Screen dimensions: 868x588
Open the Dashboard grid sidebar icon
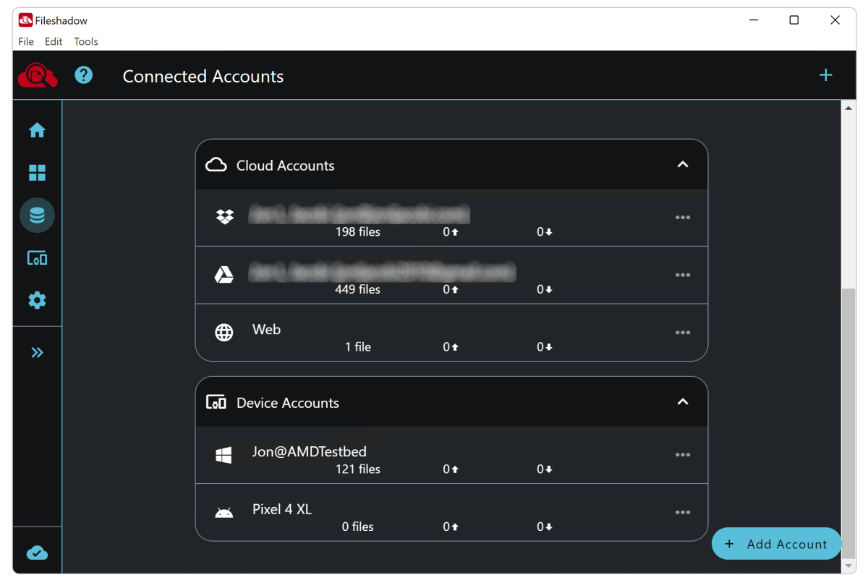(x=37, y=173)
